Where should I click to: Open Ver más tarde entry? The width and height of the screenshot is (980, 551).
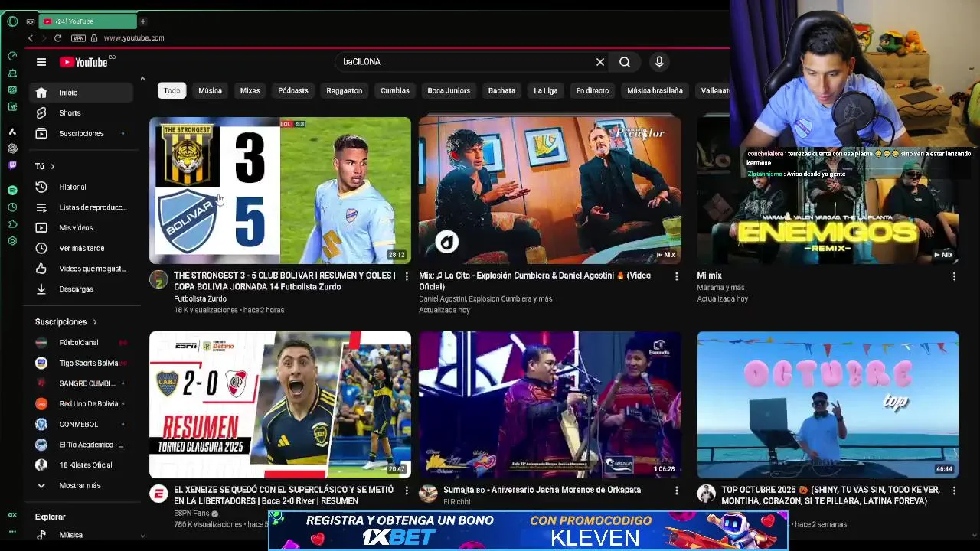81,248
